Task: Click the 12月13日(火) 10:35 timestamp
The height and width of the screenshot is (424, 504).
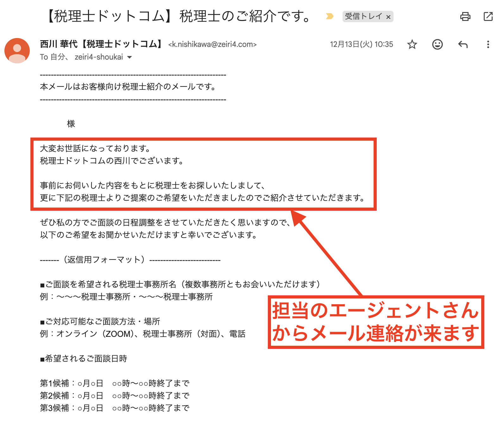Action: coord(361,44)
